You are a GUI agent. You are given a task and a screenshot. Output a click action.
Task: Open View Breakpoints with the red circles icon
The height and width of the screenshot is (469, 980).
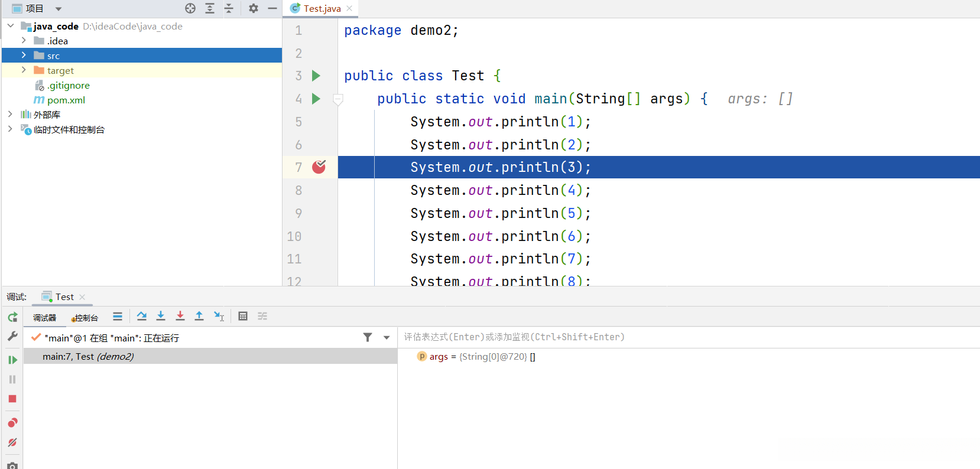click(12, 423)
